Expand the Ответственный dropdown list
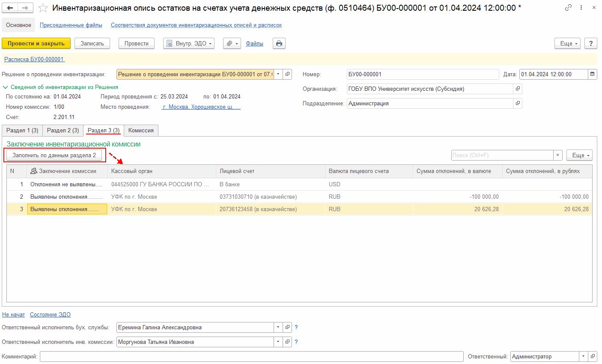Image resolution: width=602 pixels, height=364 pixels. (x=584, y=356)
